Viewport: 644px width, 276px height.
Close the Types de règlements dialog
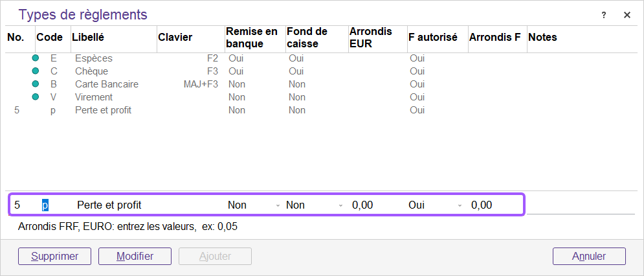click(627, 15)
